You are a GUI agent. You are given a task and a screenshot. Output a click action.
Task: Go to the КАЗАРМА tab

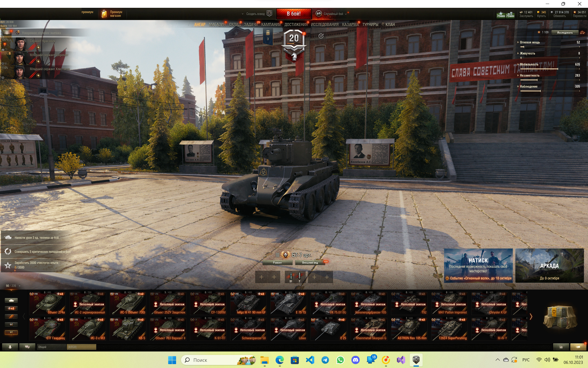[x=350, y=25]
